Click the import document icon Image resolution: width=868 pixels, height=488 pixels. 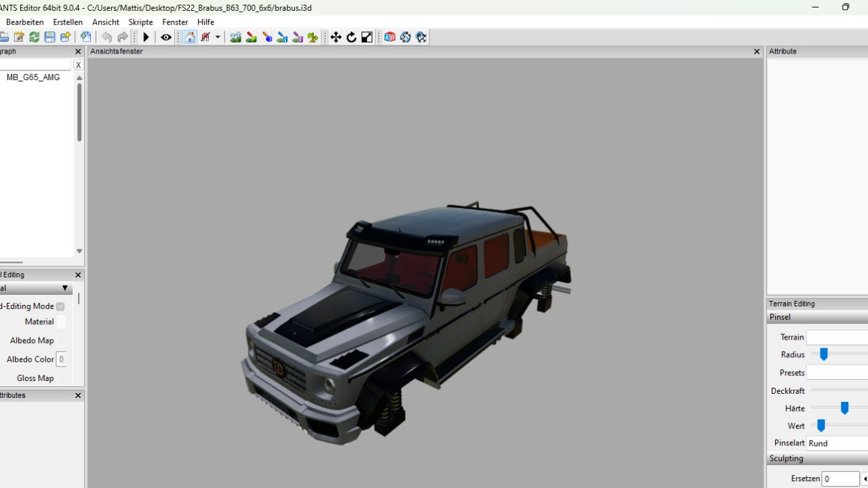86,37
